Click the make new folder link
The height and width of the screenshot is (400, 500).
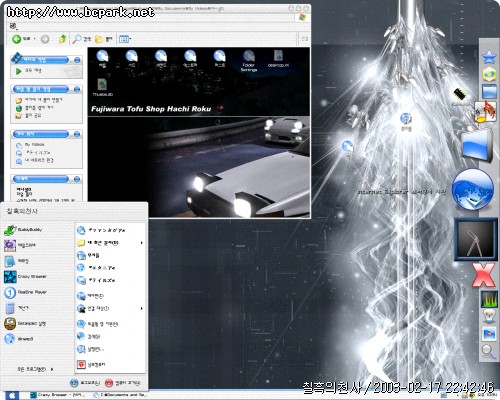pyautogui.click(x=39, y=100)
